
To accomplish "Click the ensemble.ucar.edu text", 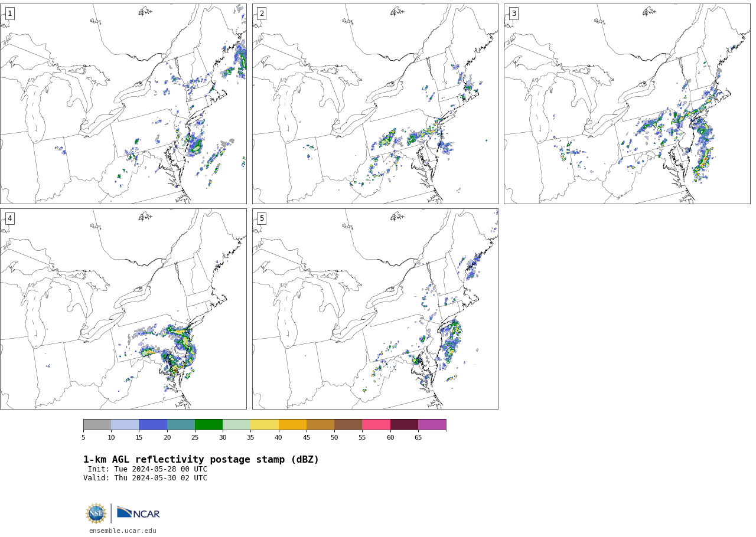I will pos(123,531).
